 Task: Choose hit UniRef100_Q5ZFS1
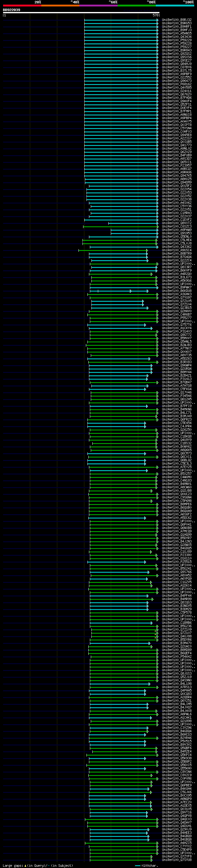(177, 104)
